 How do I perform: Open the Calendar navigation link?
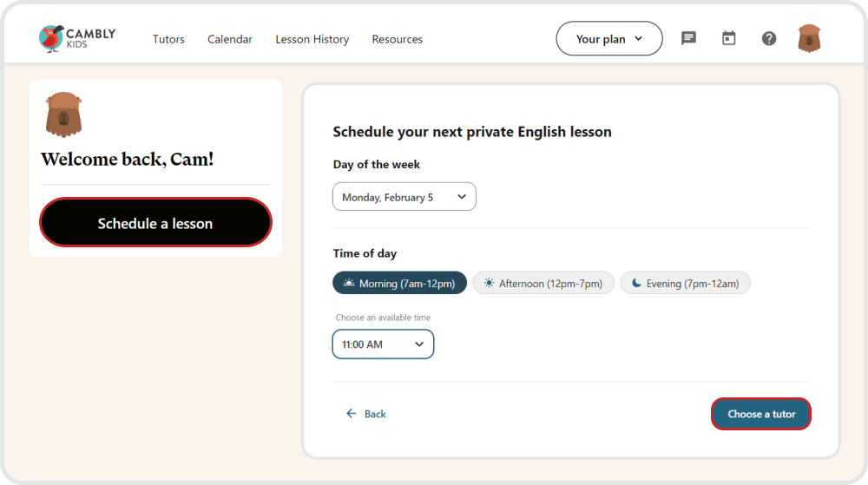click(230, 39)
